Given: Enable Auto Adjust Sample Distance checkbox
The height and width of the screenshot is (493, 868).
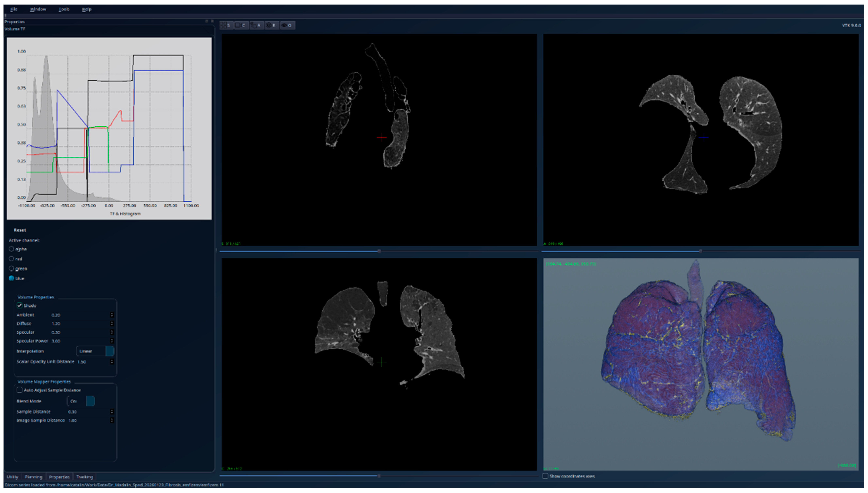Looking at the screenshot, I should point(20,390).
